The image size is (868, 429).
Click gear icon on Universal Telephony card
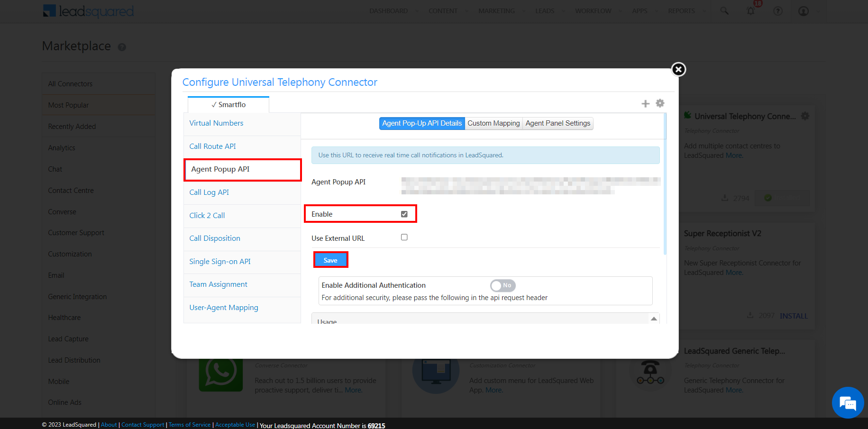click(805, 116)
